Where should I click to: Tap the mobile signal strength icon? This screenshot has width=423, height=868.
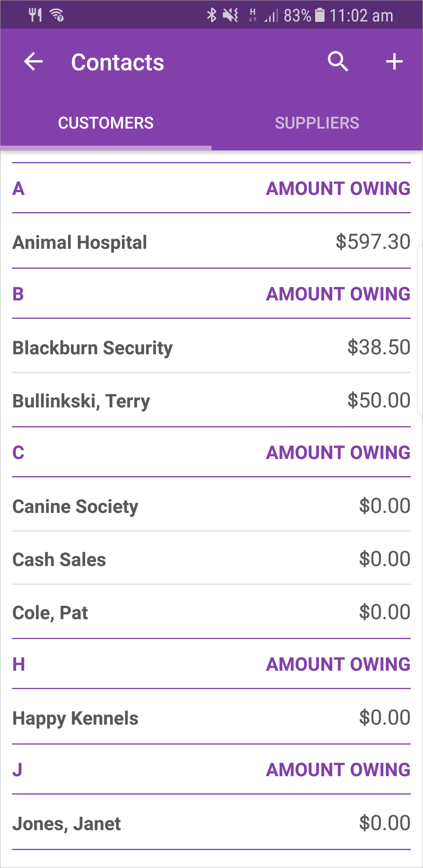click(x=271, y=16)
